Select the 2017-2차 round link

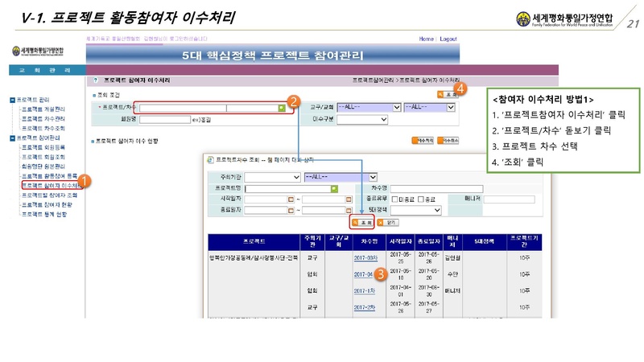click(x=365, y=307)
